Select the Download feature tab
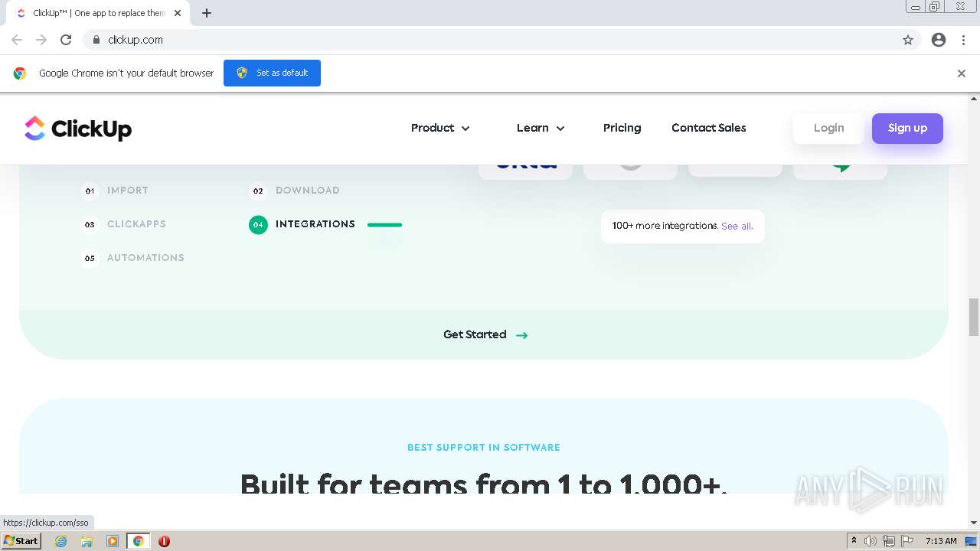This screenshot has width=980, height=551. [308, 191]
